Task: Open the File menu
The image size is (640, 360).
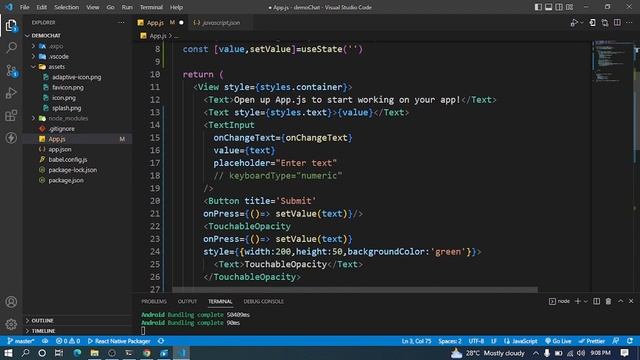Action: coord(24,7)
